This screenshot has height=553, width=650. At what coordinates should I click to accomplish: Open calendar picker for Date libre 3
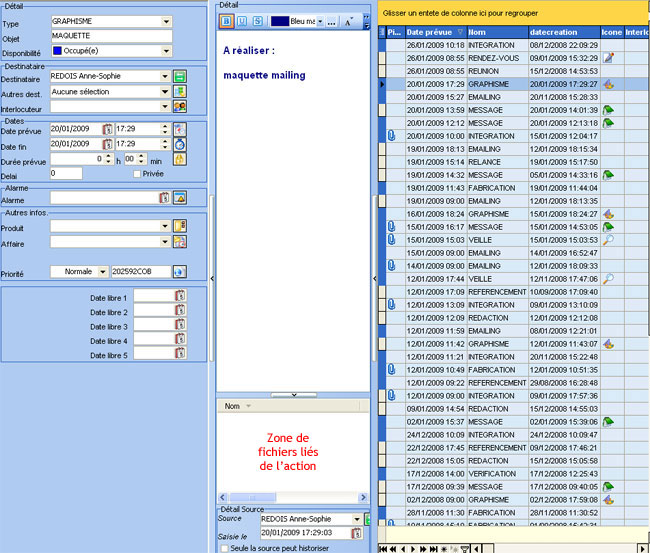point(180,325)
